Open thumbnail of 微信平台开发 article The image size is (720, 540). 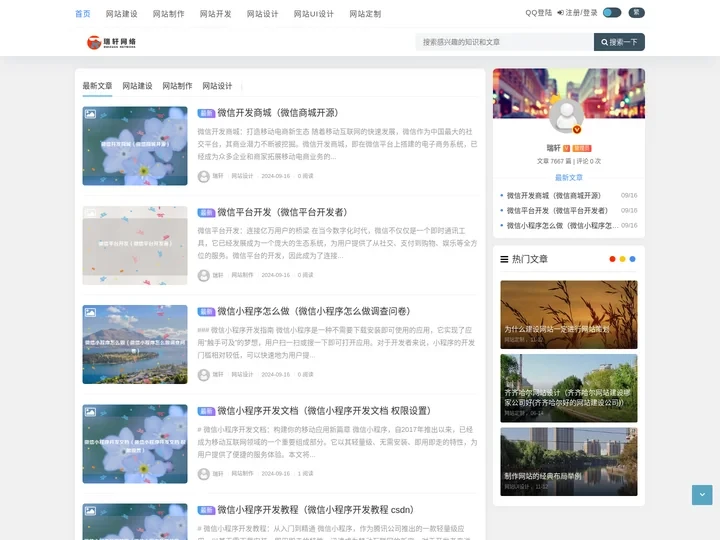[135, 245]
